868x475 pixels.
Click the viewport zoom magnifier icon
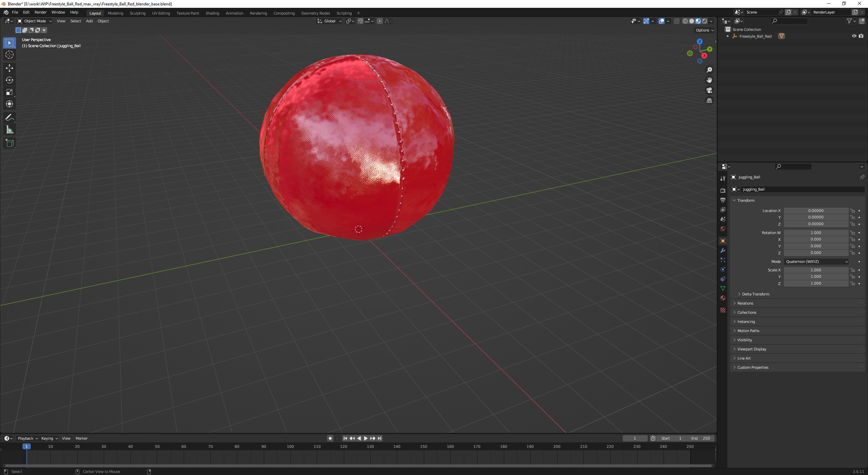pyautogui.click(x=709, y=70)
